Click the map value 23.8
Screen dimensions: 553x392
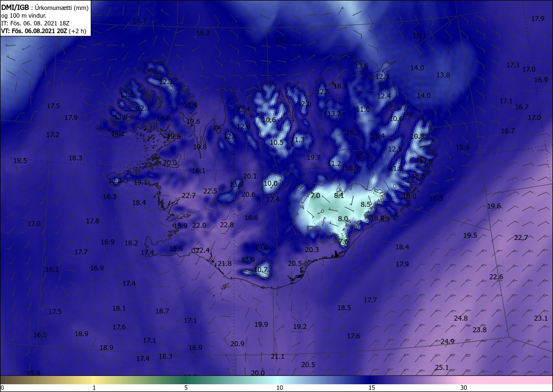coord(479,330)
